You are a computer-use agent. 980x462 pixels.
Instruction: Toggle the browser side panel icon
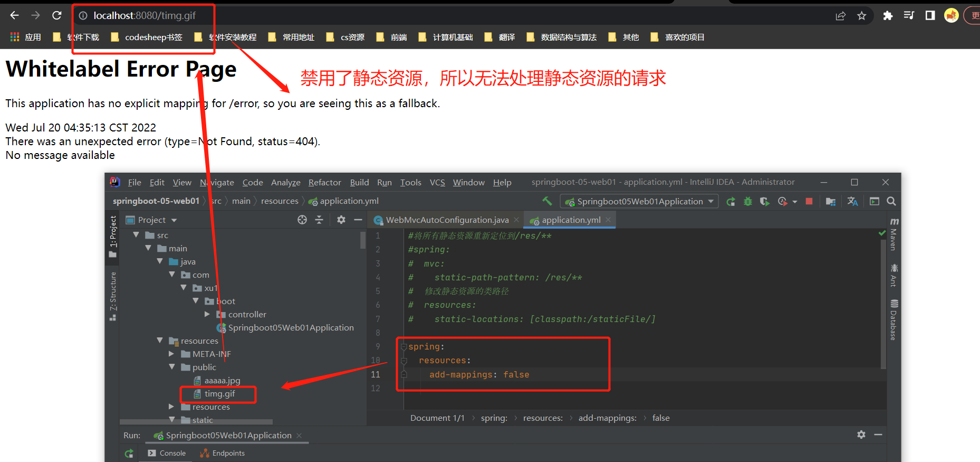(x=930, y=16)
